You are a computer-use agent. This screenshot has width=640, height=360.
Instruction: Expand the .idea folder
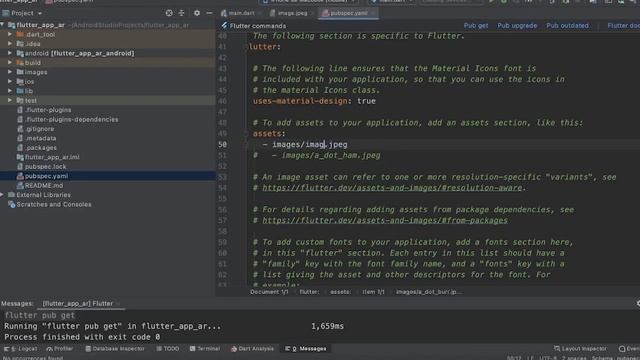click(10, 44)
